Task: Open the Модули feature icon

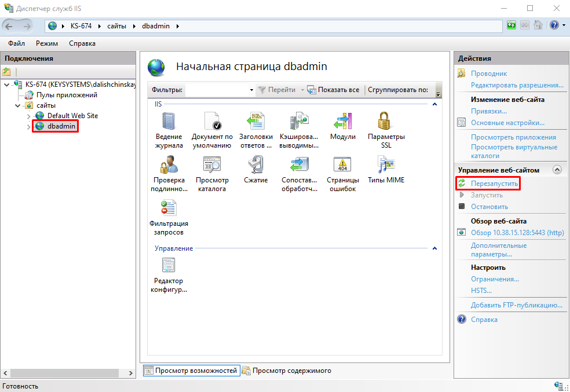Action: click(342, 122)
